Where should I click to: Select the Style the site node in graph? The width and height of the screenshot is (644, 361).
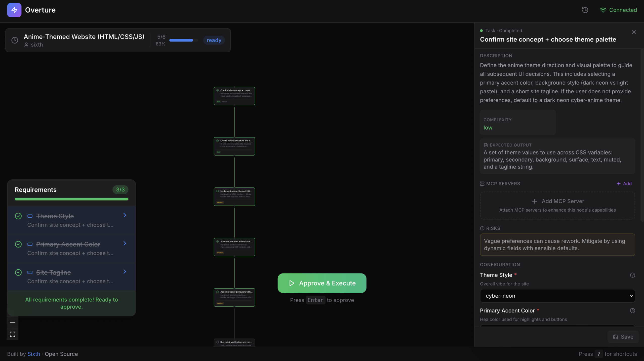[234, 247]
